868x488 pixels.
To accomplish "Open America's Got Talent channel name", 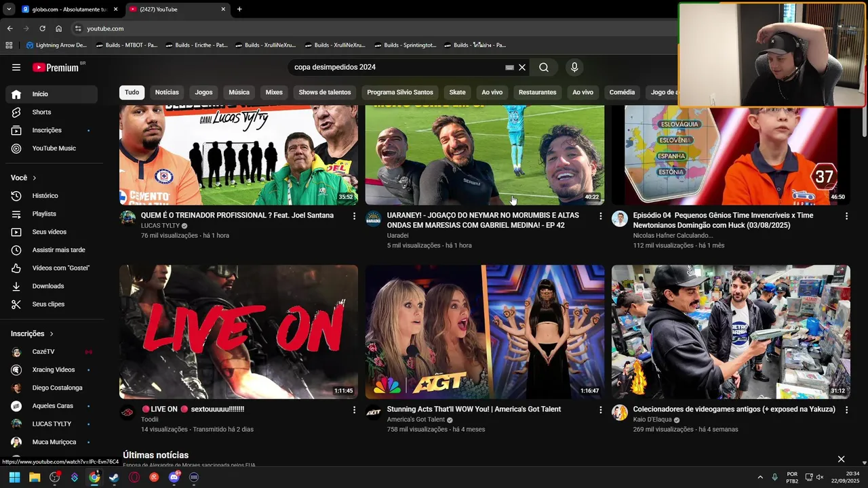I will coord(416,420).
